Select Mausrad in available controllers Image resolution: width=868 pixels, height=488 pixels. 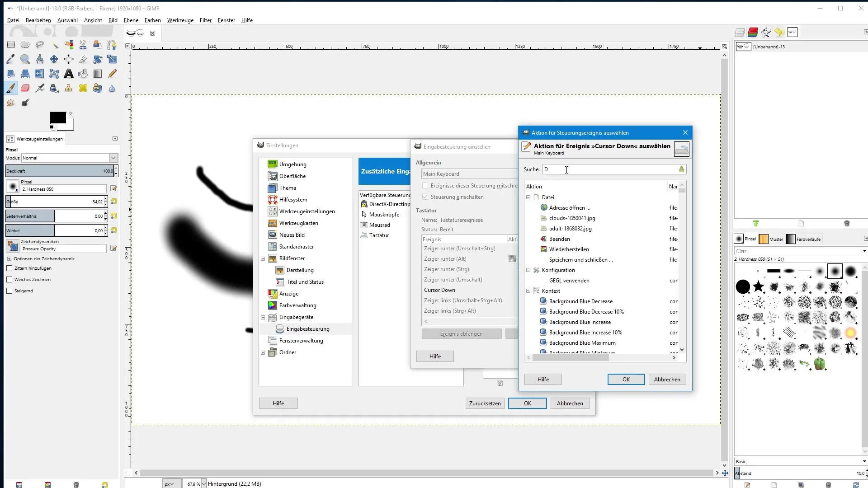point(380,225)
